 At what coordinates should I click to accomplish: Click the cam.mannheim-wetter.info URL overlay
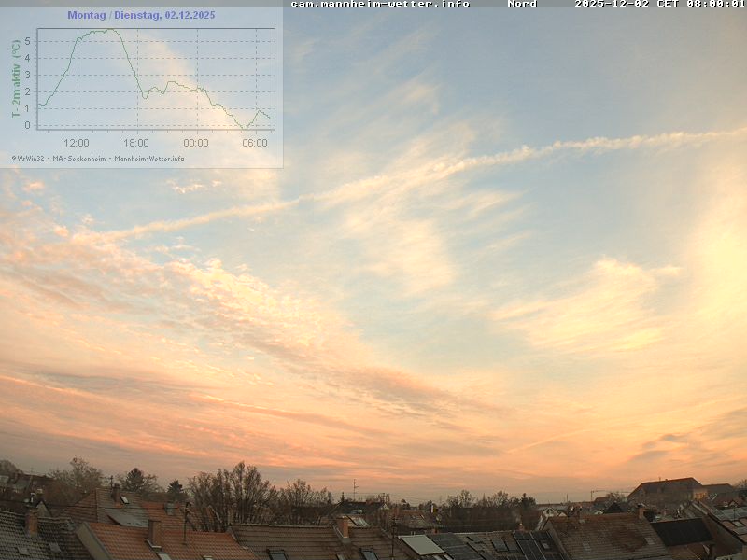pos(380,4)
